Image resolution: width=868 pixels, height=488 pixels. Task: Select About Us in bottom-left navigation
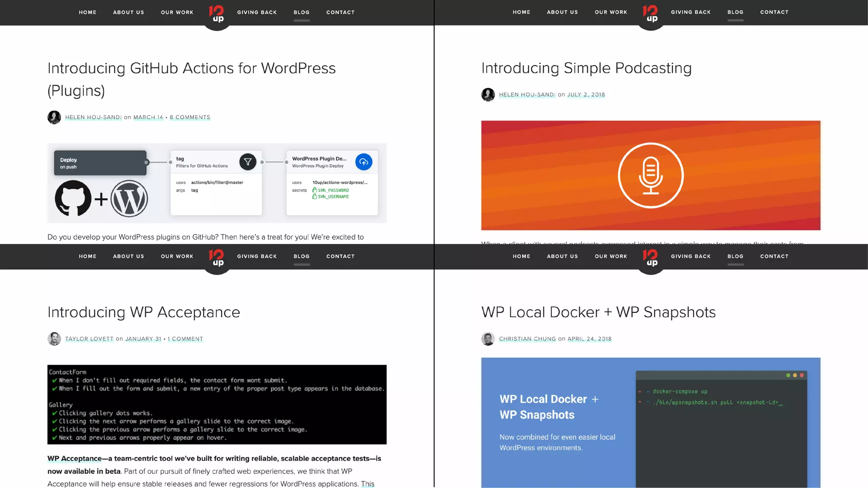pyautogui.click(x=128, y=256)
